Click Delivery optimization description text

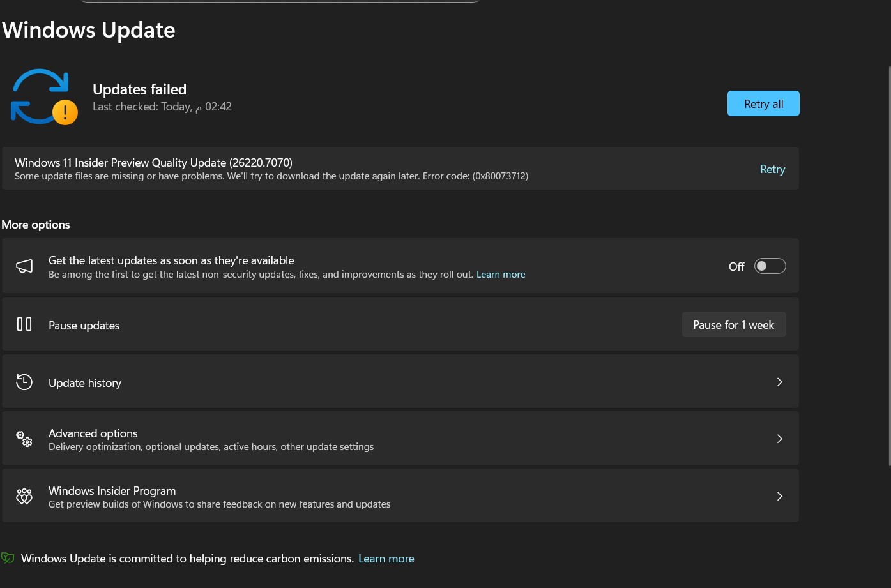tap(211, 447)
